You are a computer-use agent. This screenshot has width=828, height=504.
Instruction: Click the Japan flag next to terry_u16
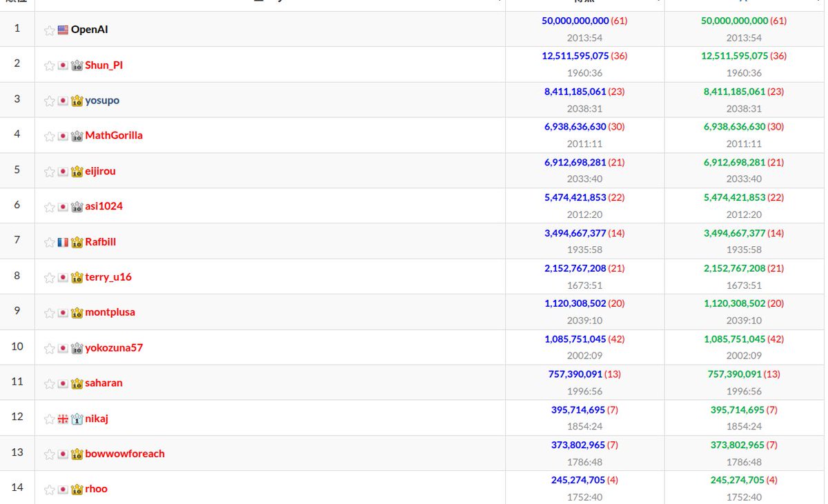click(63, 278)
